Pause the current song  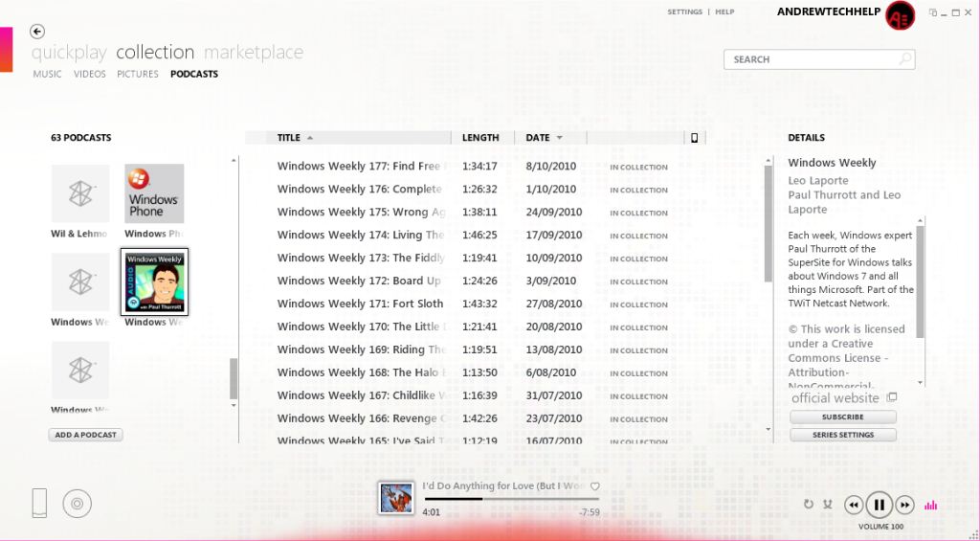point(879,505)
